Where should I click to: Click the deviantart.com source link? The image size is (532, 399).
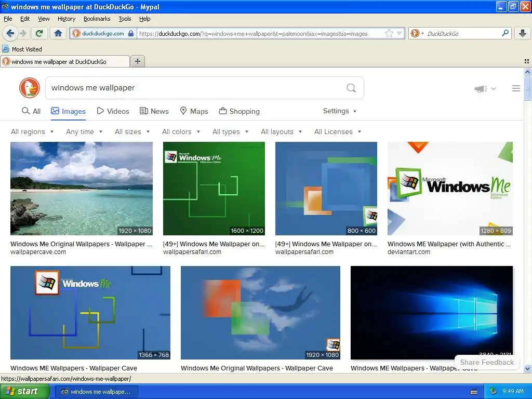408,252
